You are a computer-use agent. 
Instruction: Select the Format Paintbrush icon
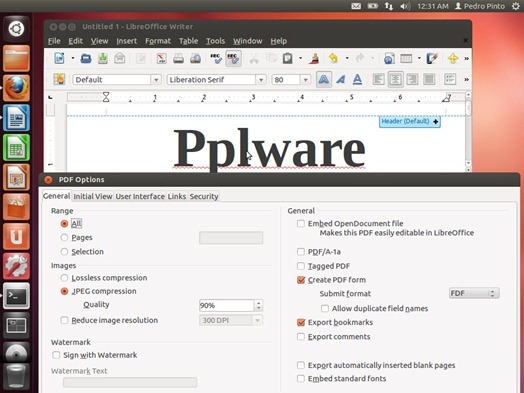[314, 58]
